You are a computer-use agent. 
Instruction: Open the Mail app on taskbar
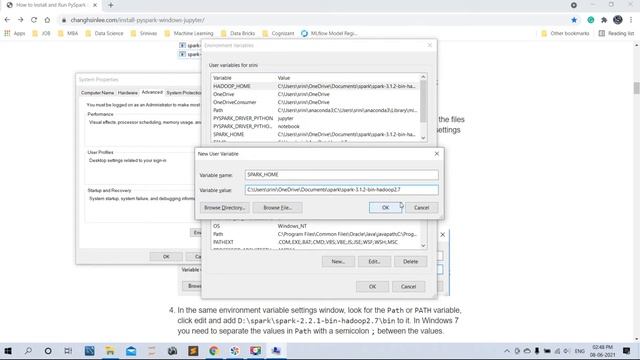[x=131, y=351]
